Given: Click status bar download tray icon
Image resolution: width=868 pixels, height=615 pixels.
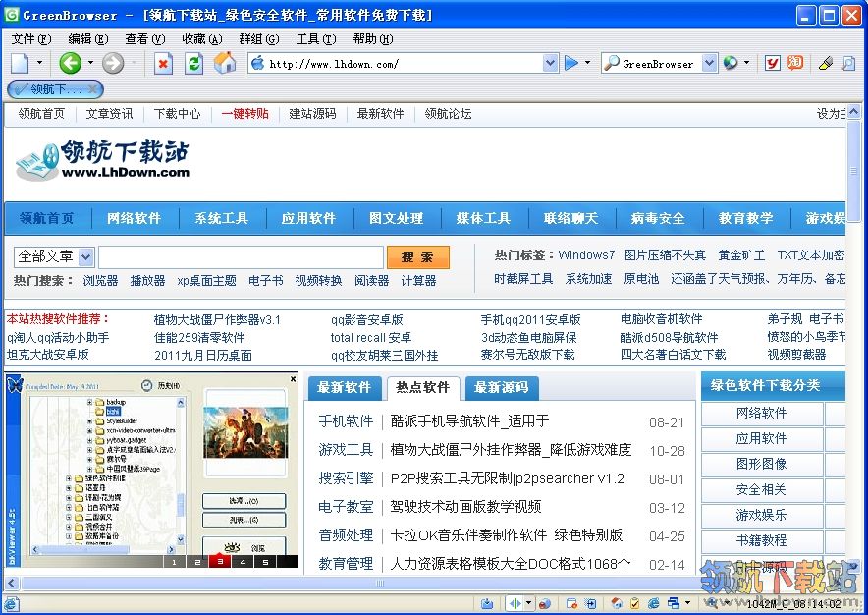Looking at the screenshot, I should click(487, 603).
